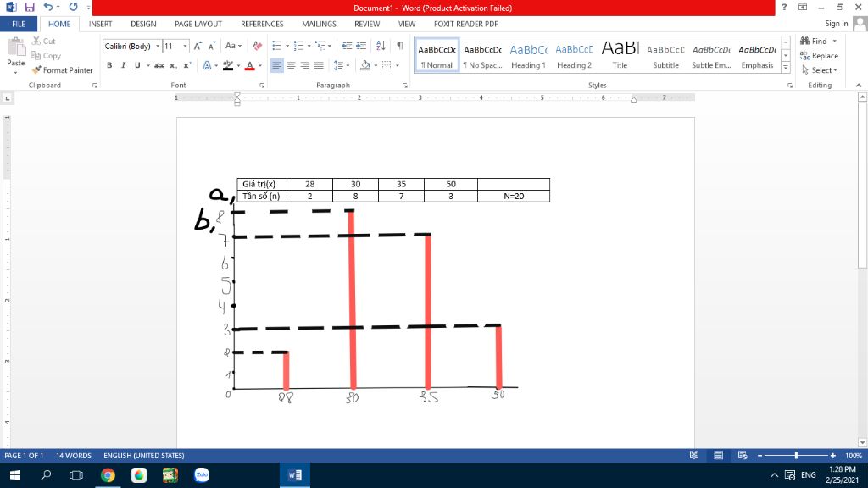Click Read Mode view icon

coord(694,455)
